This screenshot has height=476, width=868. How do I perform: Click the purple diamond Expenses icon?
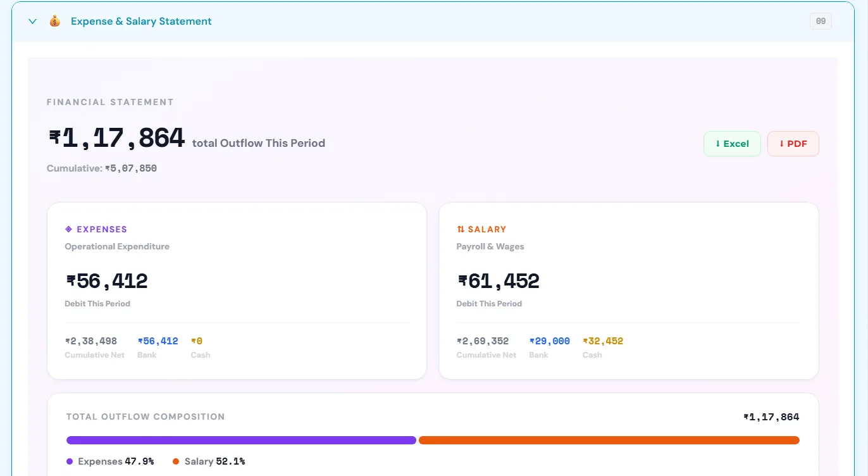[x=69, y=229]
